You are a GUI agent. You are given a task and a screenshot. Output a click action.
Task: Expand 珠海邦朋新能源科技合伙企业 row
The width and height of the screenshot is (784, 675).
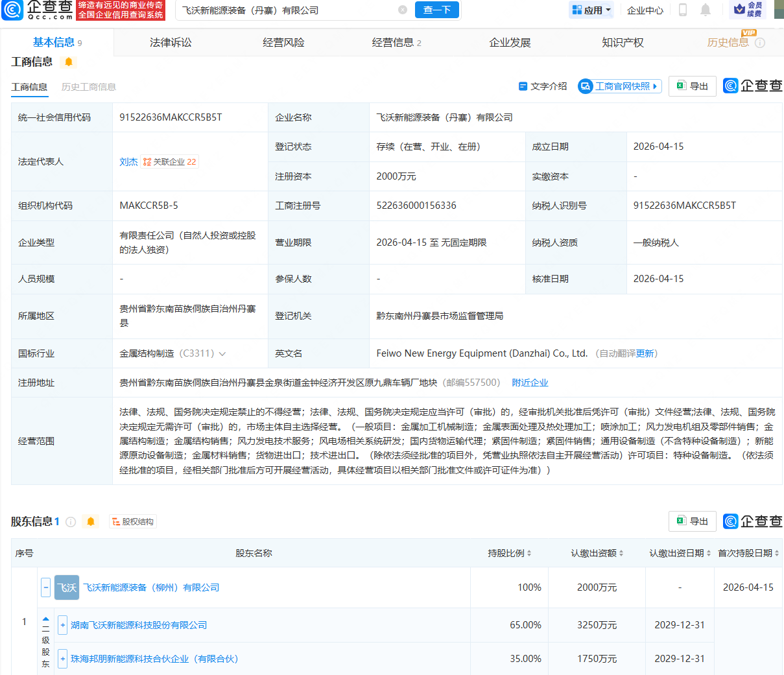pos(62,659)
